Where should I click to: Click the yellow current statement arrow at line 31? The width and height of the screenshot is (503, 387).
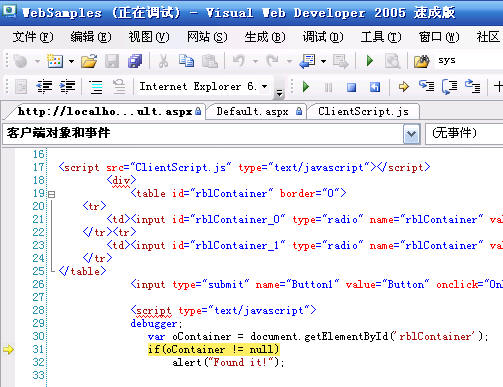pyautogui.click(x=8, y=349)
